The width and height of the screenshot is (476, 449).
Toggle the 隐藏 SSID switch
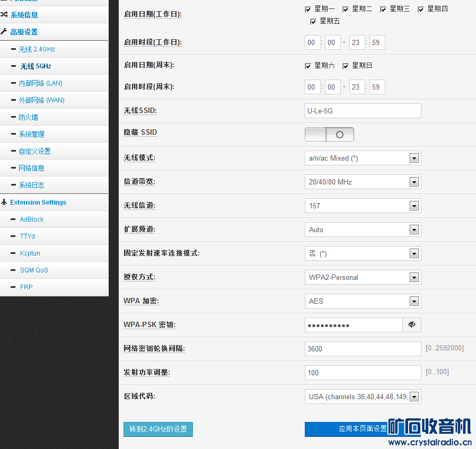click(329, 135)
